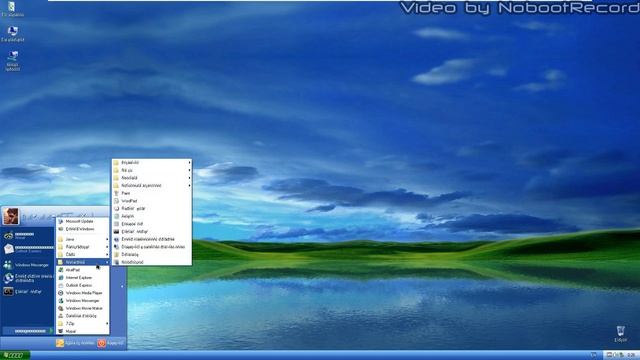Select the network places desktop icon

13,61
